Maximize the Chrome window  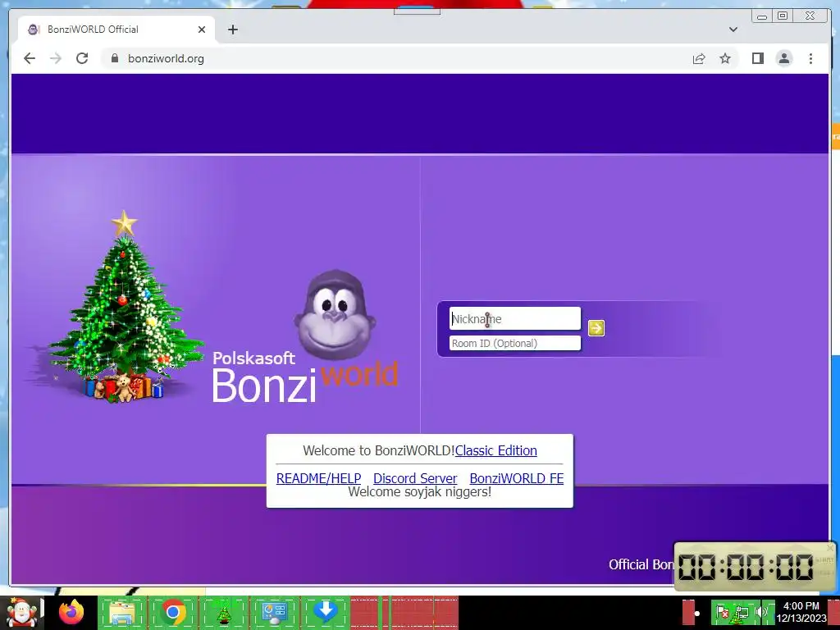[x=783, y=16]
